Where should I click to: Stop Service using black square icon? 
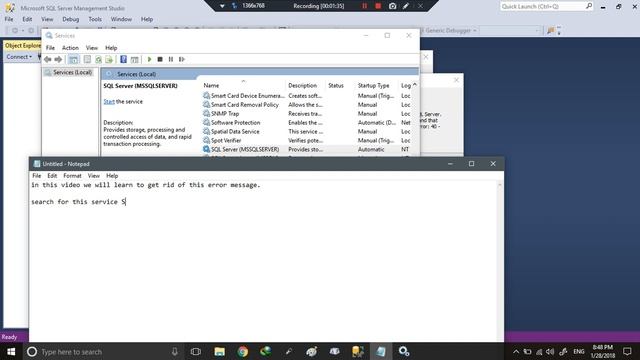pos(160,60)
